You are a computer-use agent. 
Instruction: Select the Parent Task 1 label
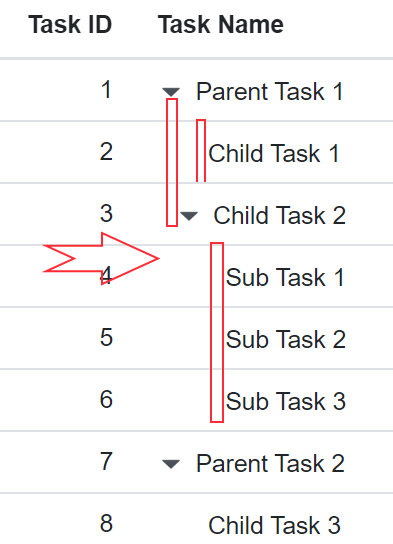(270, 92)
